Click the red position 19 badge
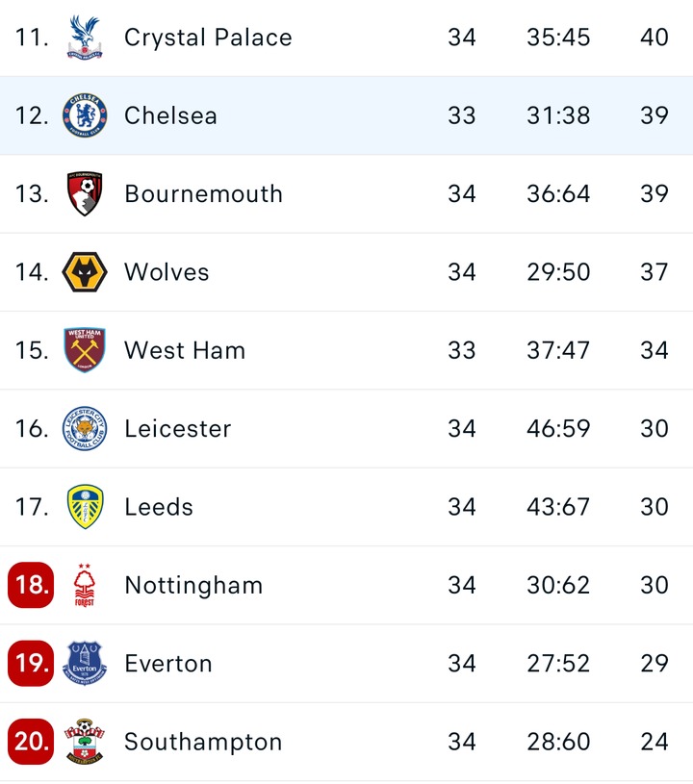The width and height of the screenshot is (693, 784). point(31,664)
